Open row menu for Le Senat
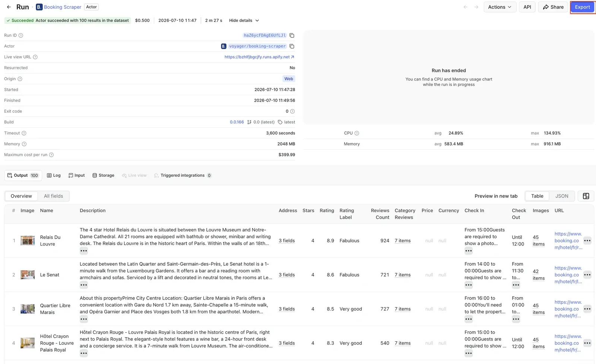Image resolution: width=596 pixels, height=364 pixels. [x=587, y=275]
